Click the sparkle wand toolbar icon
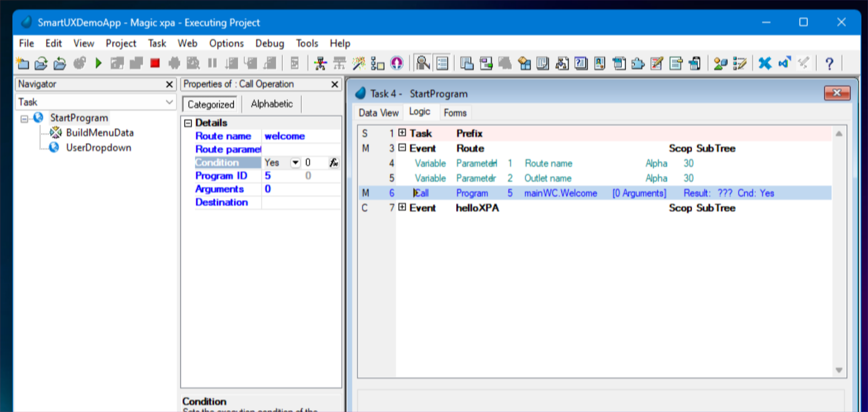Image resolution: width=868 pixels, height=412 pixels. (359, 63)
